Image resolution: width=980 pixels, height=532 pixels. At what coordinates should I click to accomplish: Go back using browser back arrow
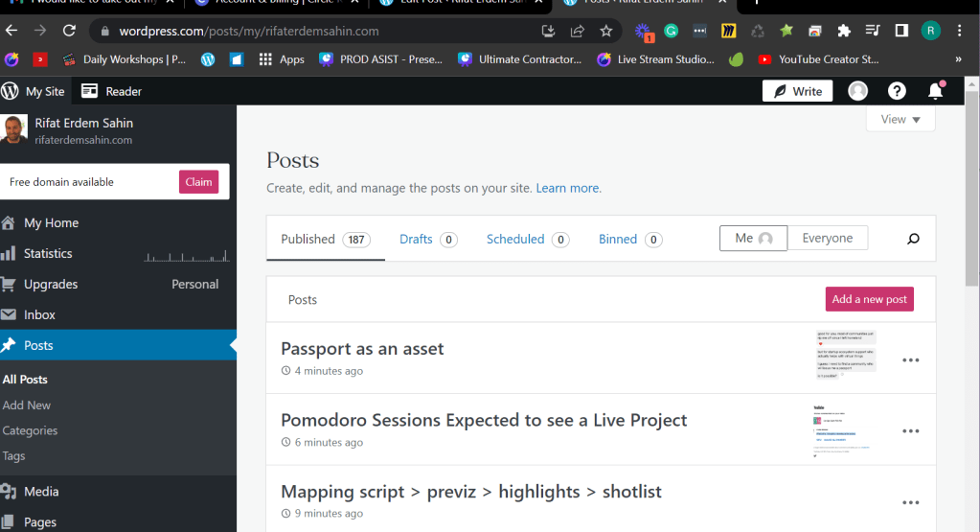11,31
